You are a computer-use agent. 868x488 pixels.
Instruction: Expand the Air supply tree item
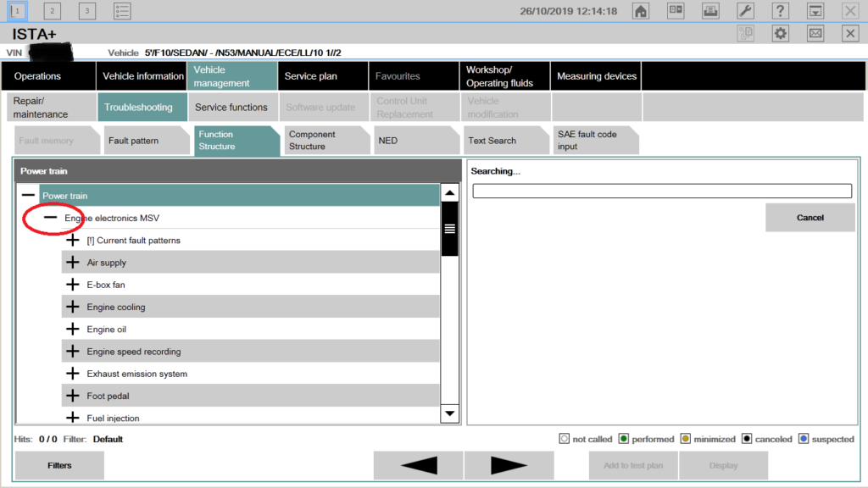(73, 263)
